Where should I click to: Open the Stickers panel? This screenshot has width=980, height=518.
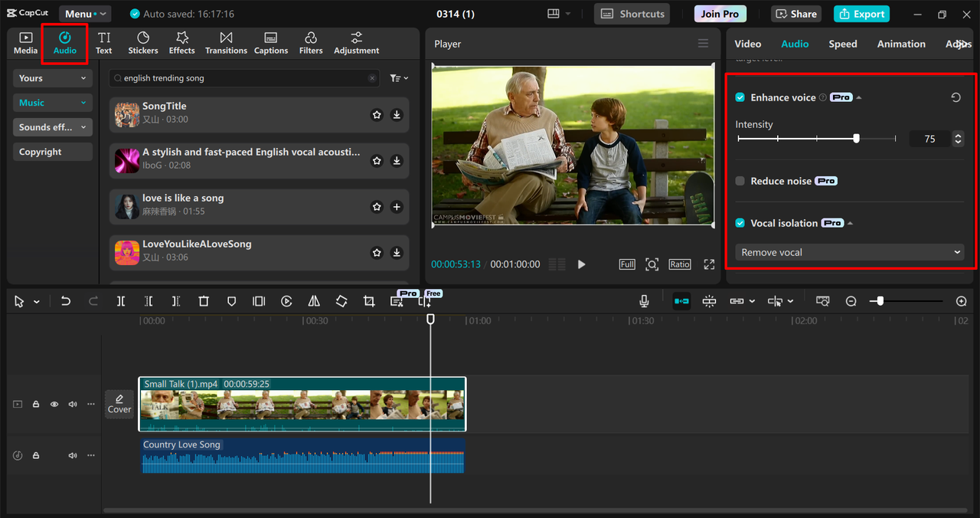[x=142, y=43]
